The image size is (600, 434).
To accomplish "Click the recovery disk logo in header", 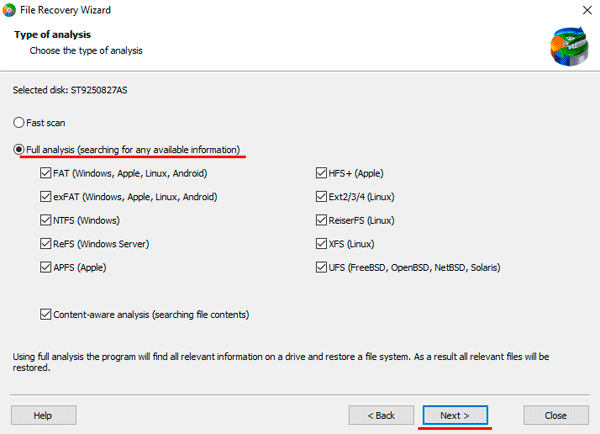I will (x=569, y=46).
